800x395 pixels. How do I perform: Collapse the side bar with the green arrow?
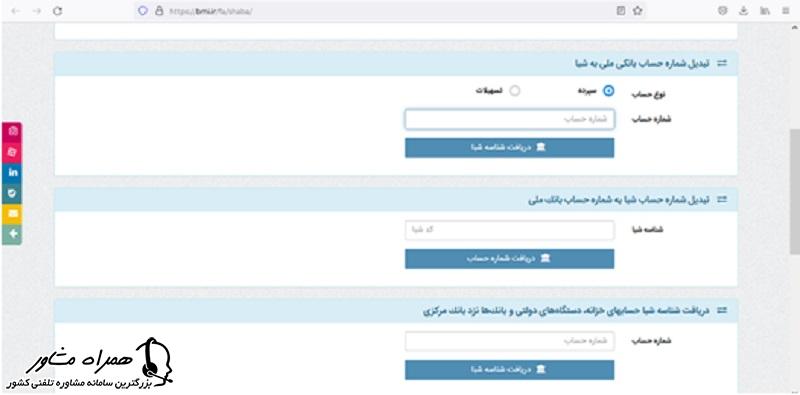[14, 234]
